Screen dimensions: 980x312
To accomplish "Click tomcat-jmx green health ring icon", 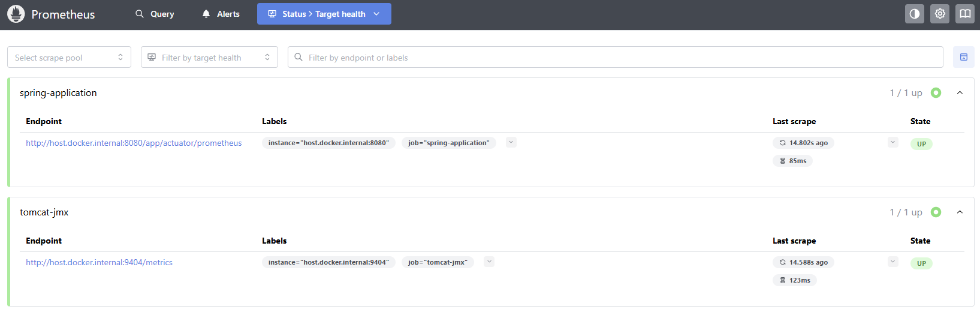I will pos(936,212).
